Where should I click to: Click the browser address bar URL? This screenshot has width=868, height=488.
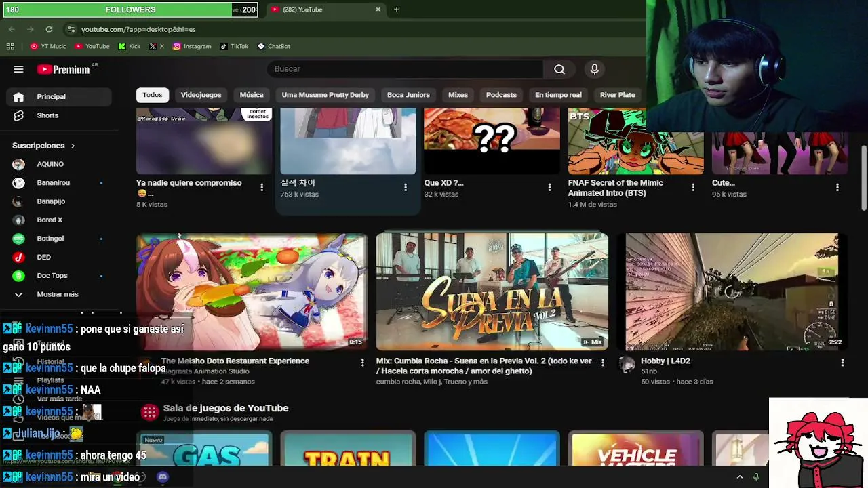[138, 30]
